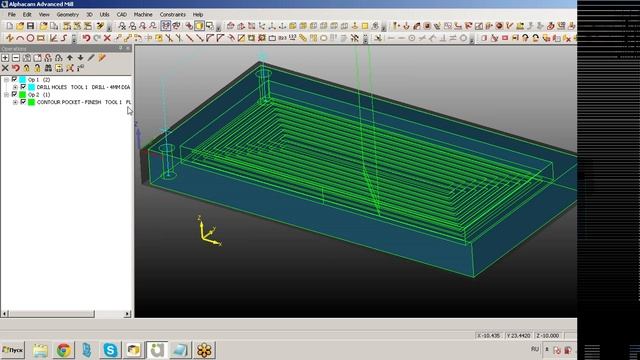Toggle the CONTOUR POCKET - FINISH checkbox
This screenshot has height=360, width=640.
point(23,102)
